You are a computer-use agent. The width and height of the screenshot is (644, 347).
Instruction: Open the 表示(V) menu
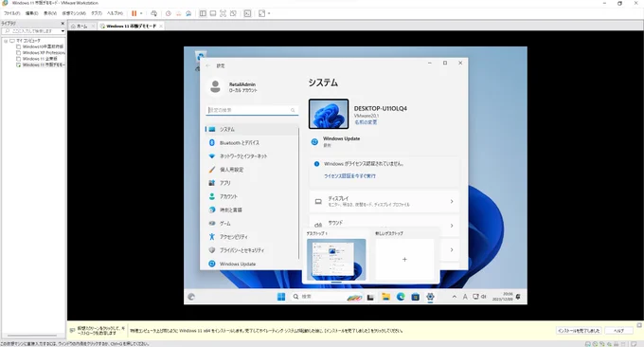[x=50, y=13]
